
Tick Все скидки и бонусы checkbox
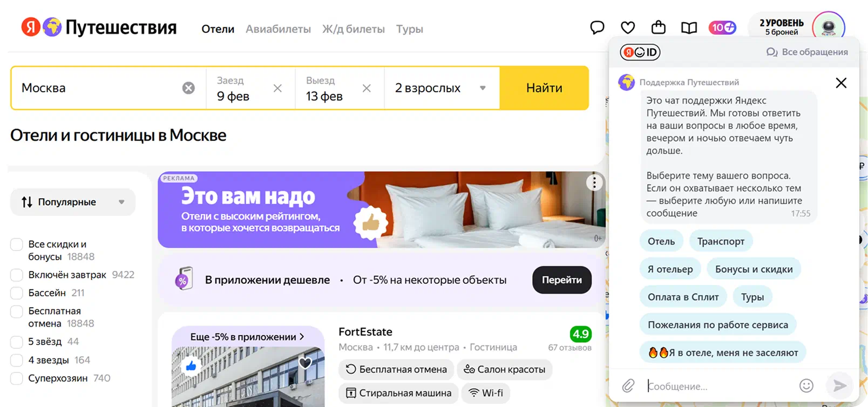(x=17, y=245)
